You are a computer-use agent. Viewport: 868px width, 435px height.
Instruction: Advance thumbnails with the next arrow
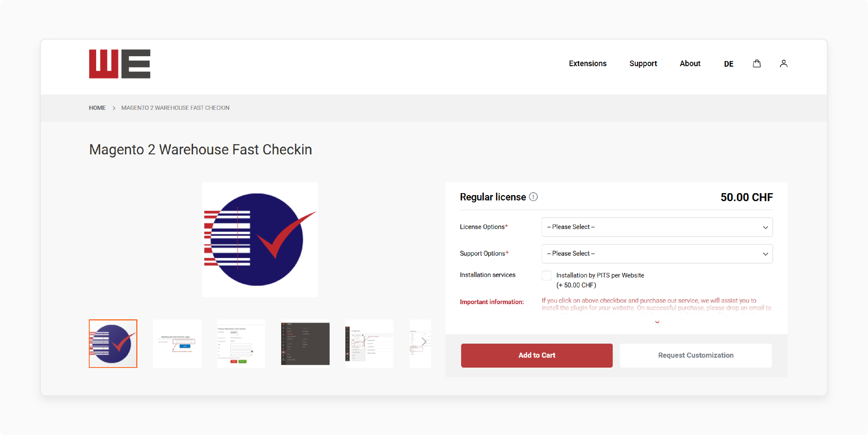coord(424,342)
